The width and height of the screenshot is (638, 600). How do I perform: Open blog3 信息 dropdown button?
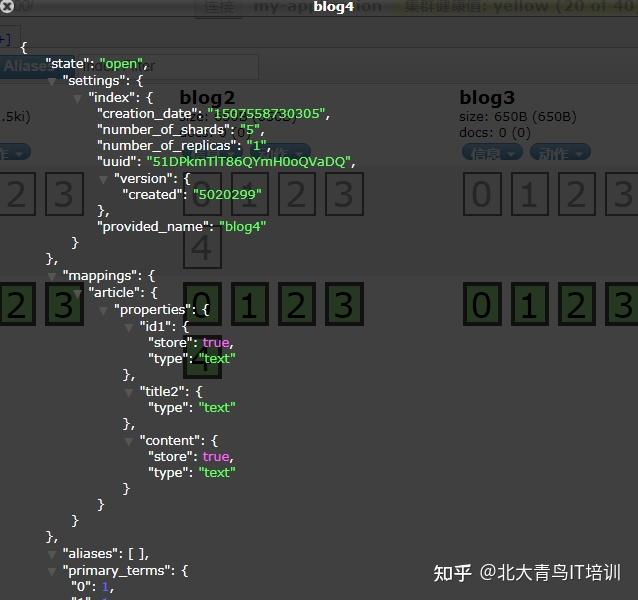[492, 152]
